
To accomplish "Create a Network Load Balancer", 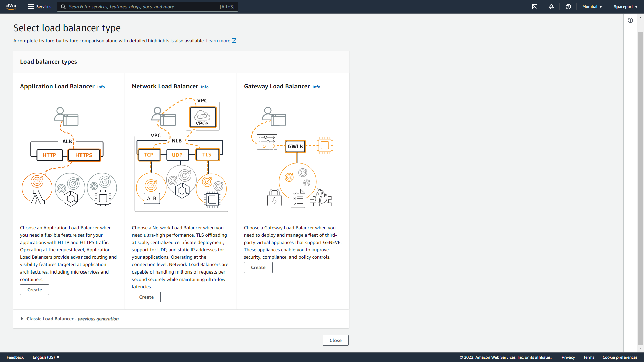I will coord(146,297).
